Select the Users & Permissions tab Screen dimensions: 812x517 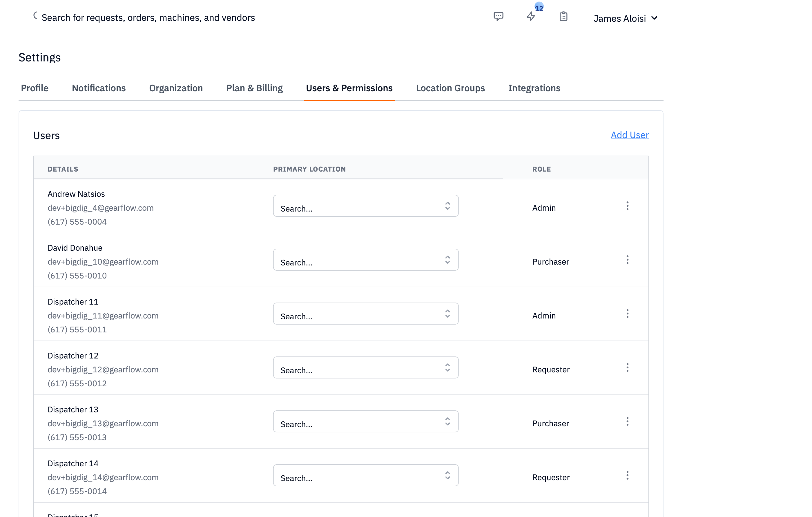pos(349,88)
